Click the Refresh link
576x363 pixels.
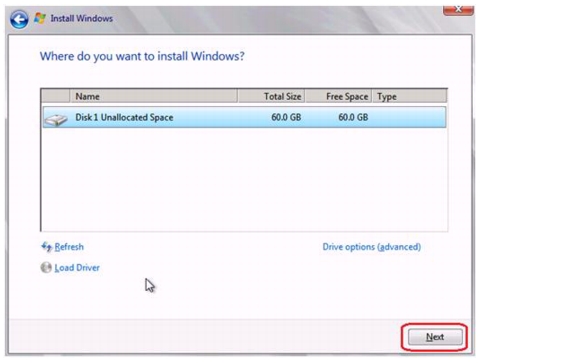(69, 247)
